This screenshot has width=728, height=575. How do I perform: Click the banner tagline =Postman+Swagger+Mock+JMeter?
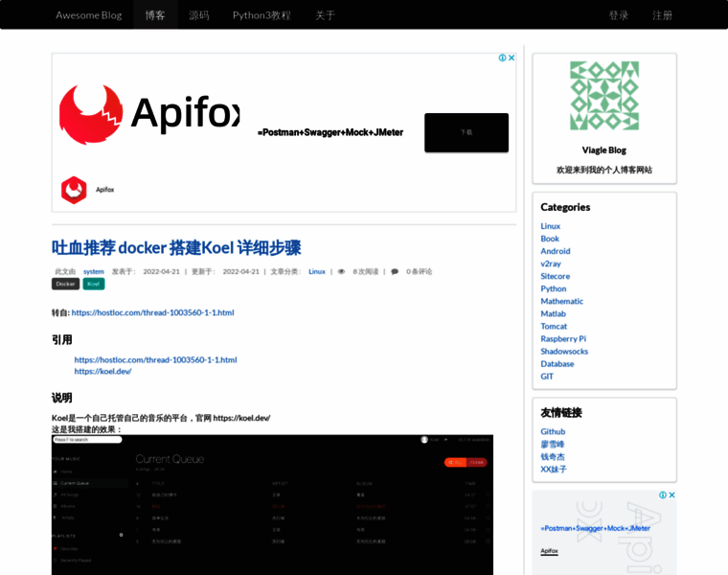click(x=330, y=133)
